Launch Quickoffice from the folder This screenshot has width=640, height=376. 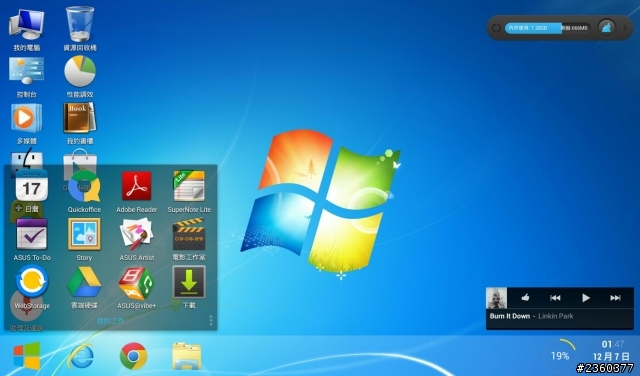tap(84, 186)
